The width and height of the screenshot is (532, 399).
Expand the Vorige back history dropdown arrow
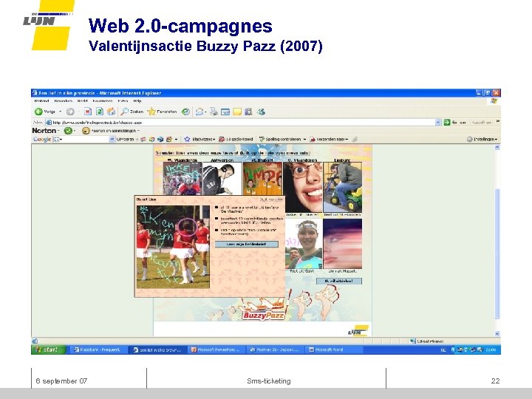(x=61, y=112)
